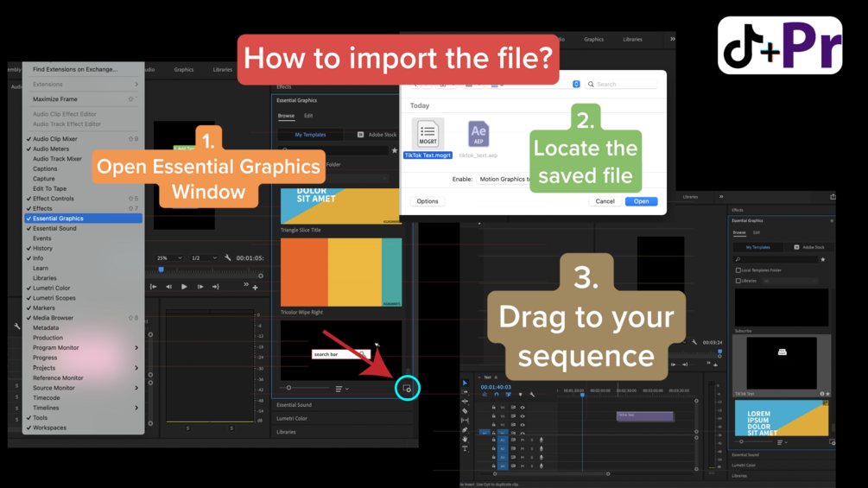This screenshot has width=868, height=488.
Task: Select the Ripple Edit tool
Action: click(x=465, y=401)
